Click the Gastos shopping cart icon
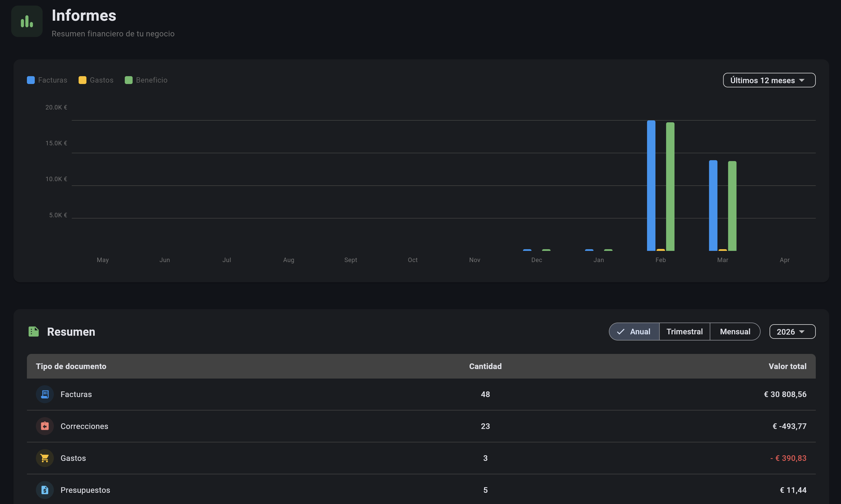 (45, 458)
